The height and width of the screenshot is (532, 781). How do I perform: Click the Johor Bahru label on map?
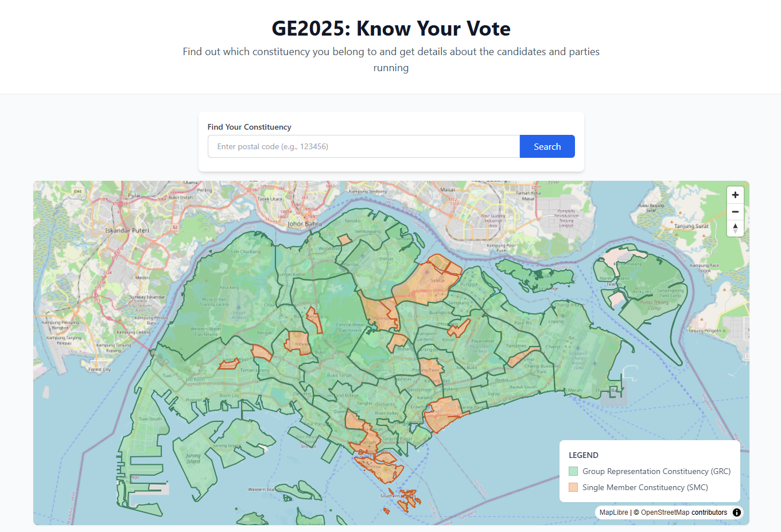coord(305,224)
